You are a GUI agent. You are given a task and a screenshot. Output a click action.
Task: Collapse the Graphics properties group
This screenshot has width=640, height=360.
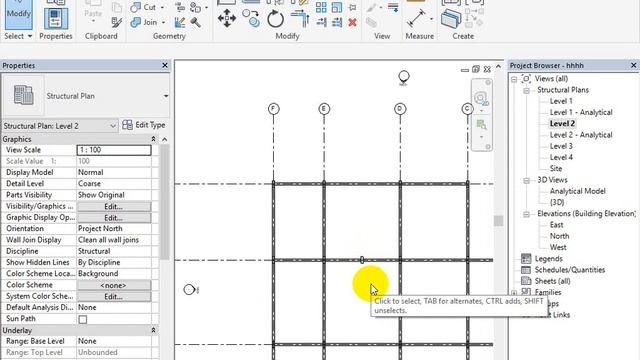pyautogui.click(x=153, y=139)
